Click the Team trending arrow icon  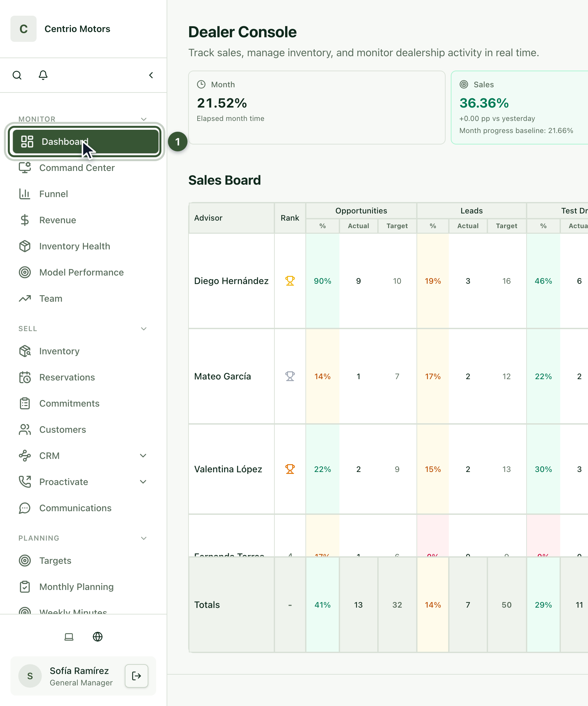(25, 298)
